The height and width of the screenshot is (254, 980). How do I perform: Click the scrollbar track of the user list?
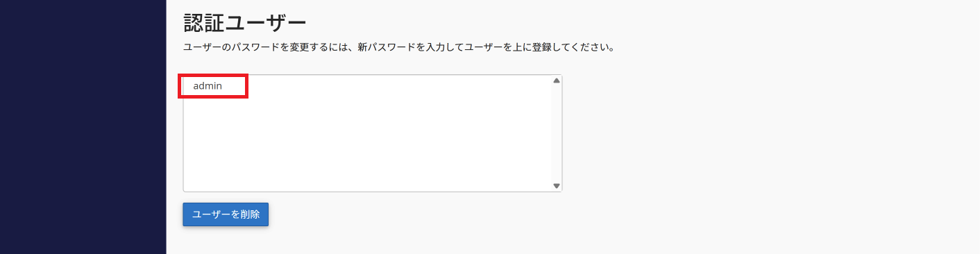[x=557, y=133]
